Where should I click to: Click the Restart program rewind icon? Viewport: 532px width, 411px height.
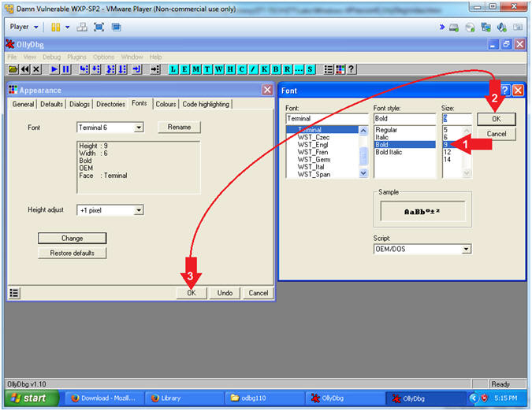click(x=25, y=69)
